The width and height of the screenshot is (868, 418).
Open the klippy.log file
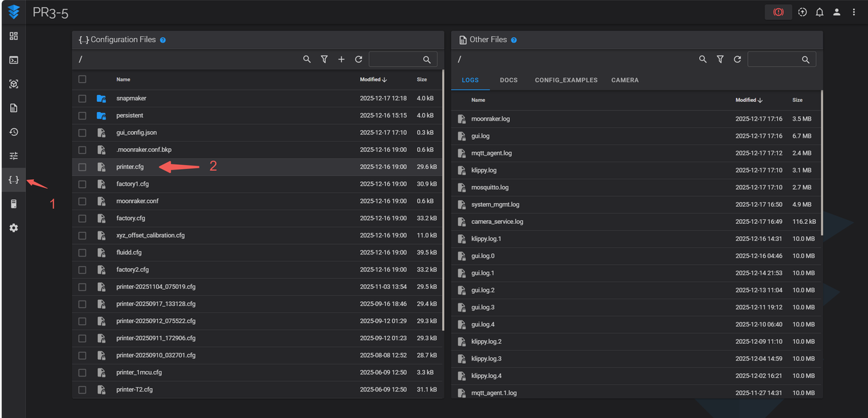(x=484, y=170)
